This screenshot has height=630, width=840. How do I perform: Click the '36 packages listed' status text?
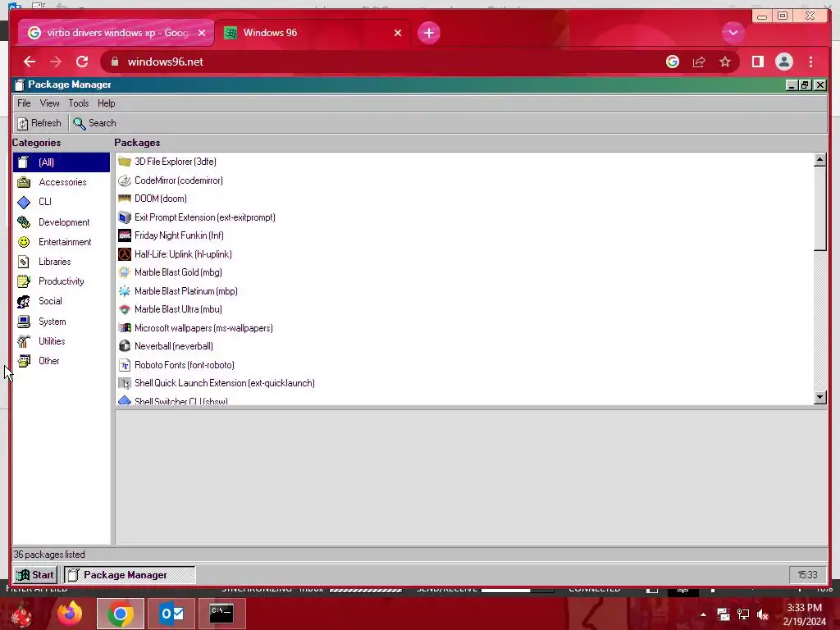click(x=48, y=555)
